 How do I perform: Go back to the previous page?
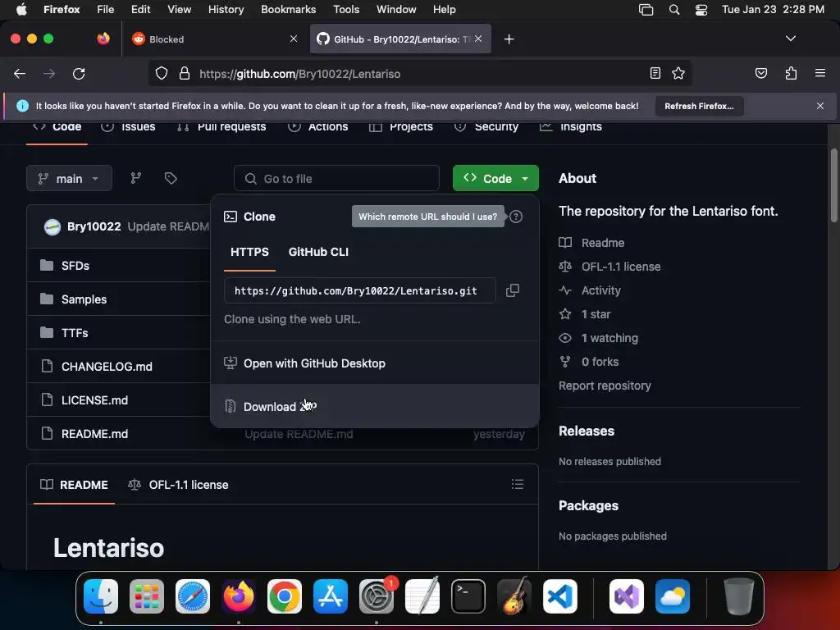20,73
